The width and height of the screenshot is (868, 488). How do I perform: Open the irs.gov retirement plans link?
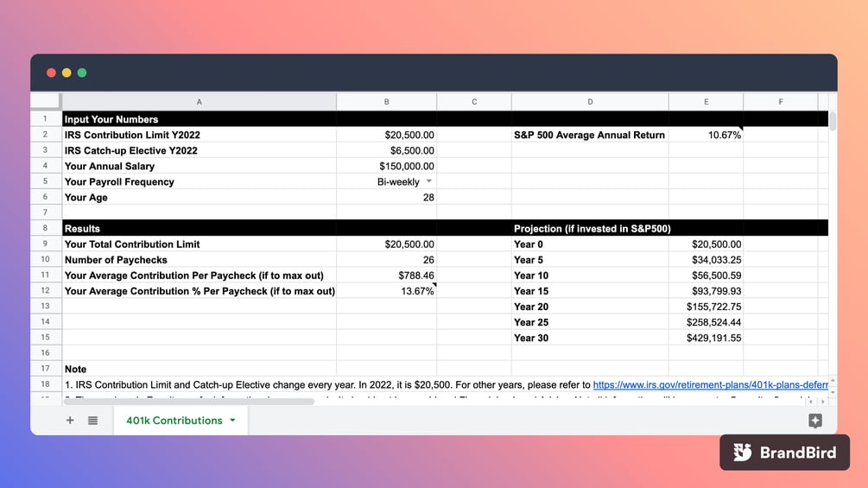(x=710, y=384)
